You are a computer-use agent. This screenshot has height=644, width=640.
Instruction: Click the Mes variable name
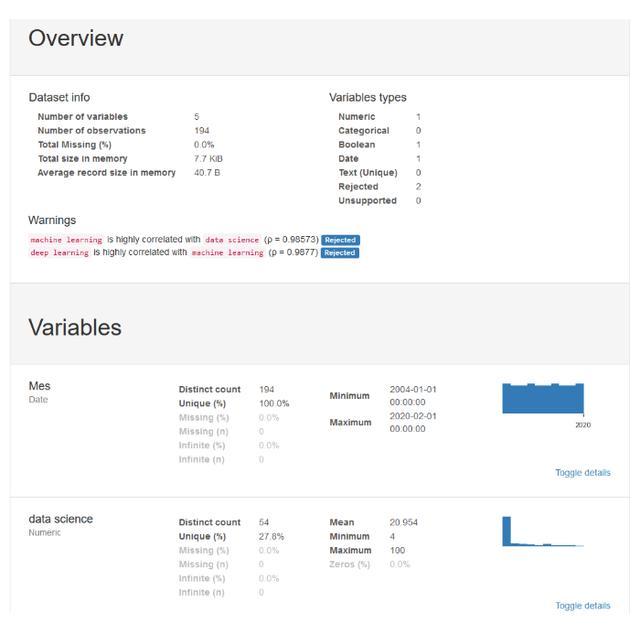(39, 386)
